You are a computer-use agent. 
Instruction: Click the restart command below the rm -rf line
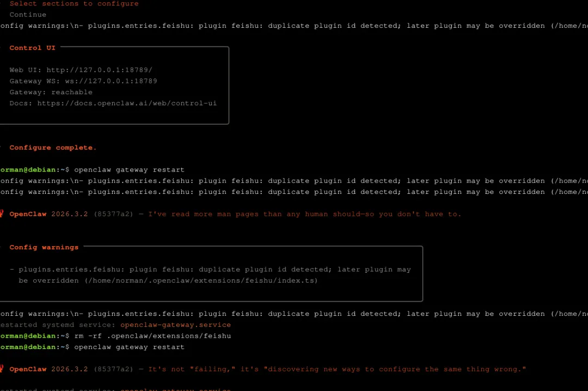click(x=129, y=347)
